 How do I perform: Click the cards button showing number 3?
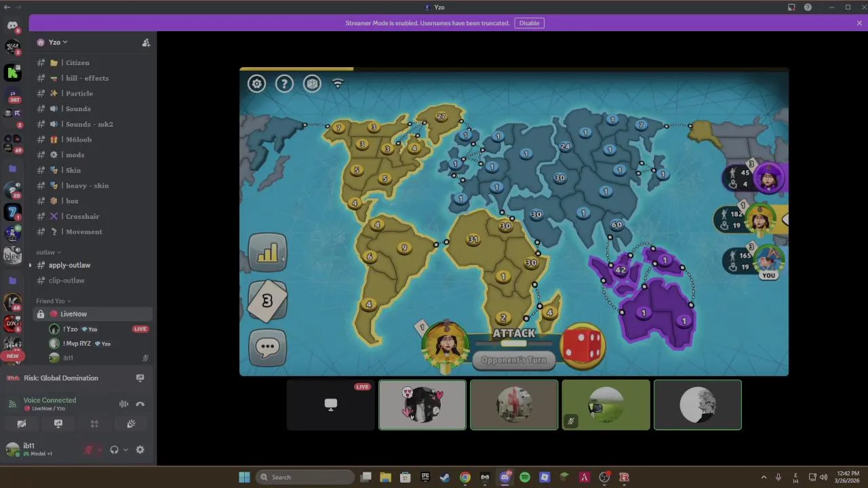coord(267,300)
